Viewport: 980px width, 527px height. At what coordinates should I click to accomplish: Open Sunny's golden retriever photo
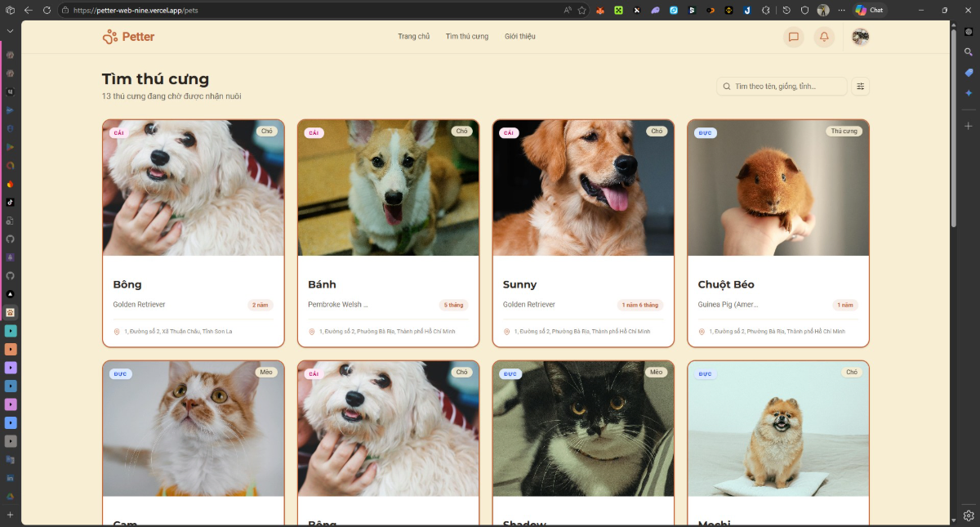(583, 188)
